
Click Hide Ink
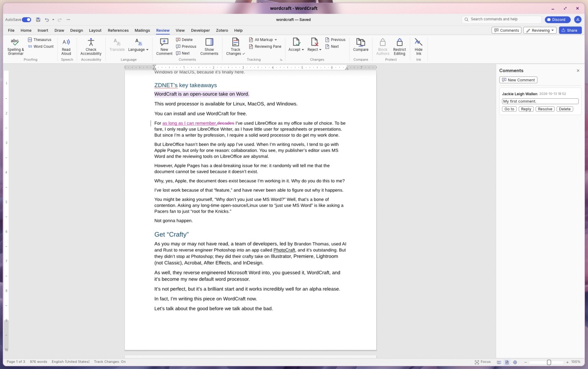point(418,46)
